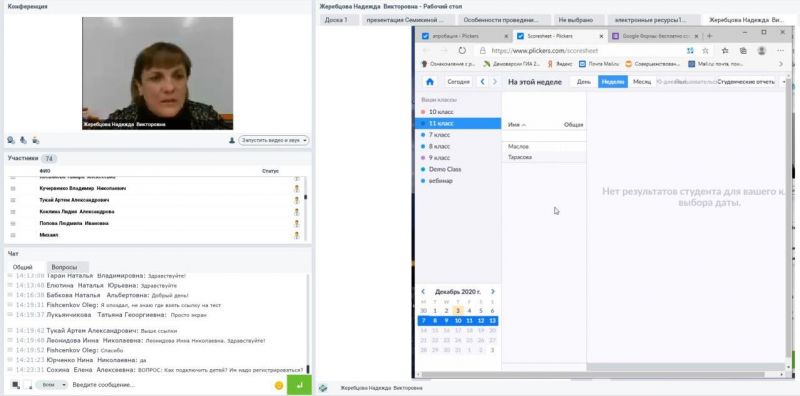The width and height of the screenshot is (800, 396).
Task: Select student Тарасова row
Action: tap(544, 157)
